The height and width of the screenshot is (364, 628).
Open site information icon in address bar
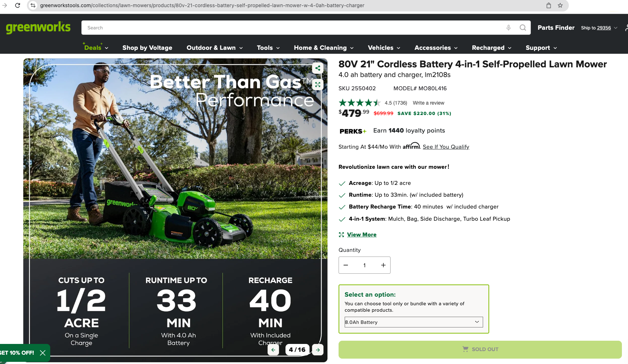33,5
